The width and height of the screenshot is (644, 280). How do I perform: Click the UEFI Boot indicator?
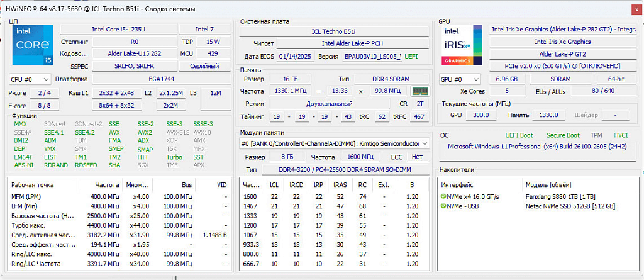[519, 135]
